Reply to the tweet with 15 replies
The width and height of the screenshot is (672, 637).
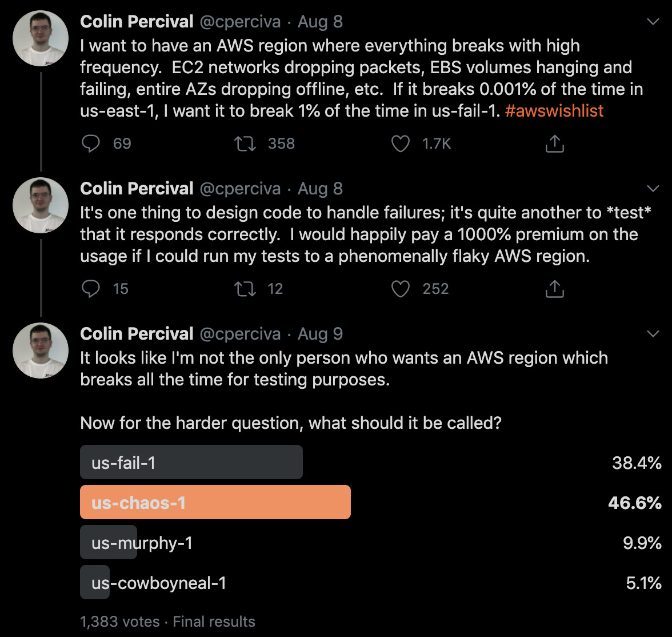point(90,289)
